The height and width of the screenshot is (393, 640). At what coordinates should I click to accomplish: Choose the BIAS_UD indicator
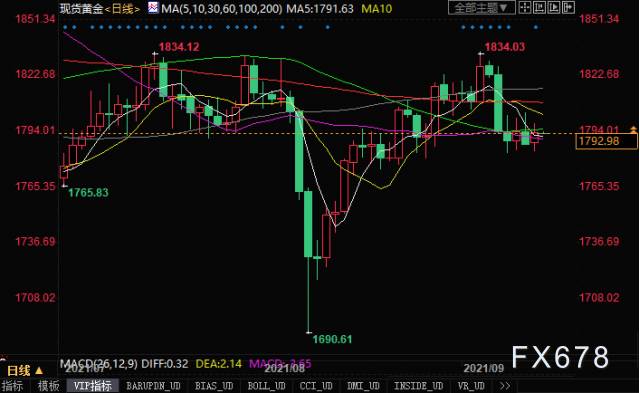click(x=214, y=386)
